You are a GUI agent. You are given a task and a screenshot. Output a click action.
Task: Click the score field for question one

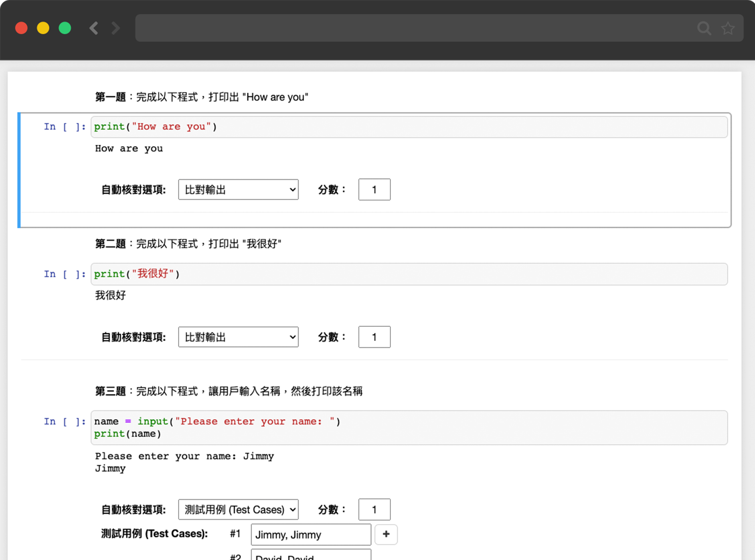point(374,189)
